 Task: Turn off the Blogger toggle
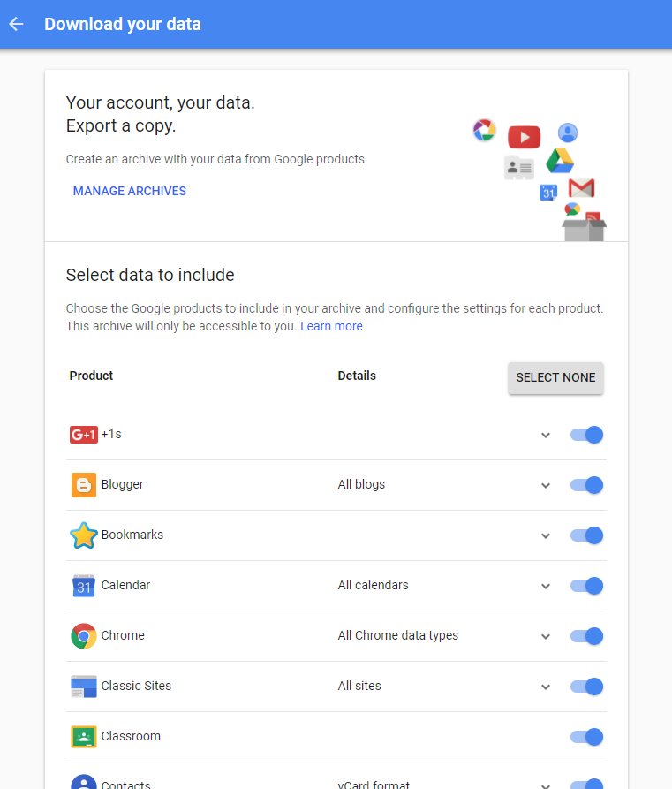[586, 485]
